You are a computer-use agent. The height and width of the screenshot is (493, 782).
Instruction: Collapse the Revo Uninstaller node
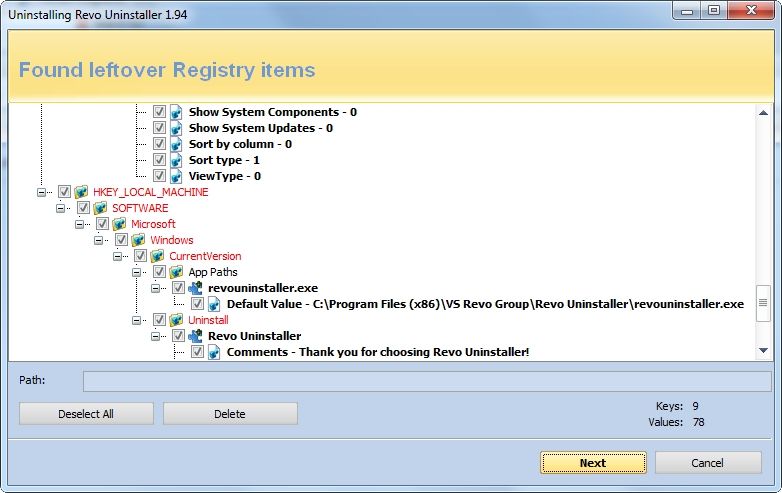point(156,336)
